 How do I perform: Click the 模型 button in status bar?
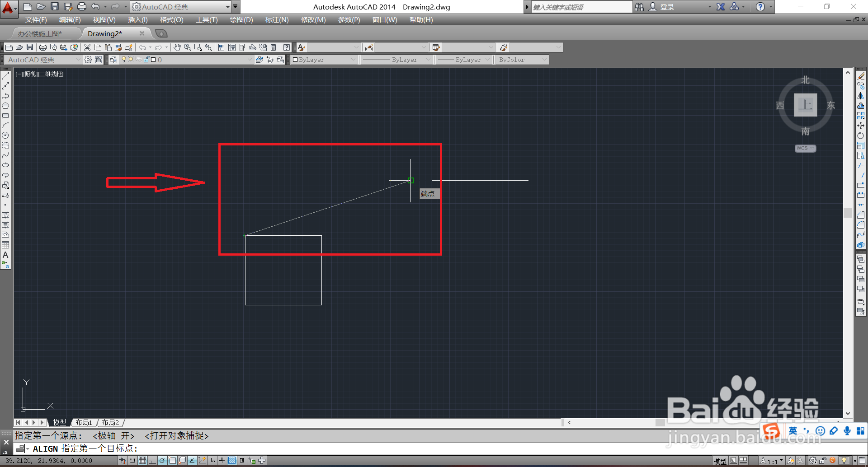(720, 461)
